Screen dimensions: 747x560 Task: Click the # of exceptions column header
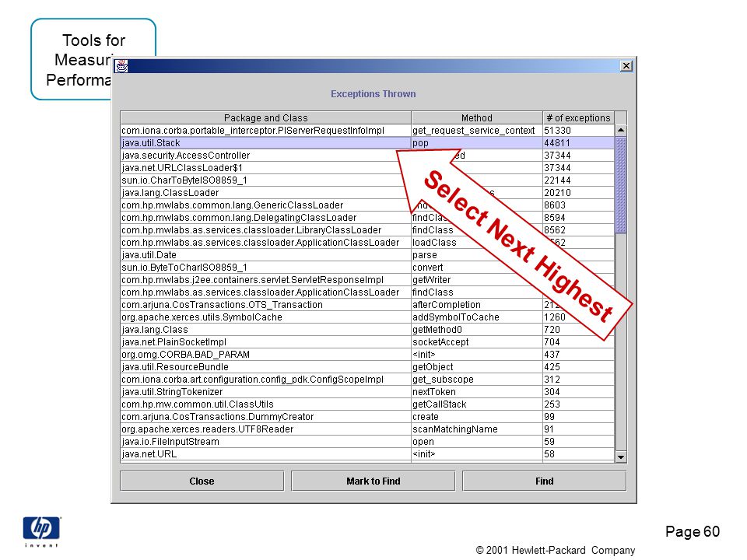click(578, 117)
